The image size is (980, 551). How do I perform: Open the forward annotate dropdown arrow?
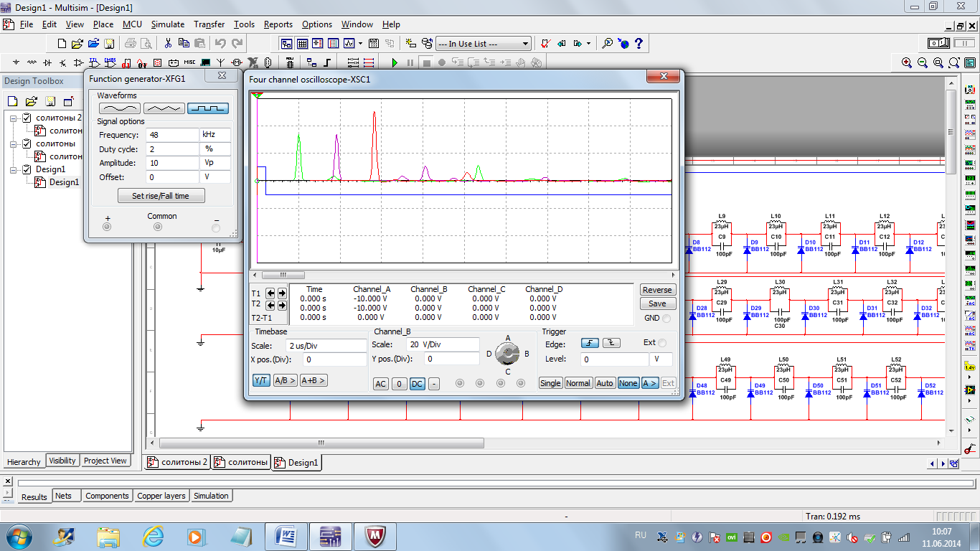(588, 44)
